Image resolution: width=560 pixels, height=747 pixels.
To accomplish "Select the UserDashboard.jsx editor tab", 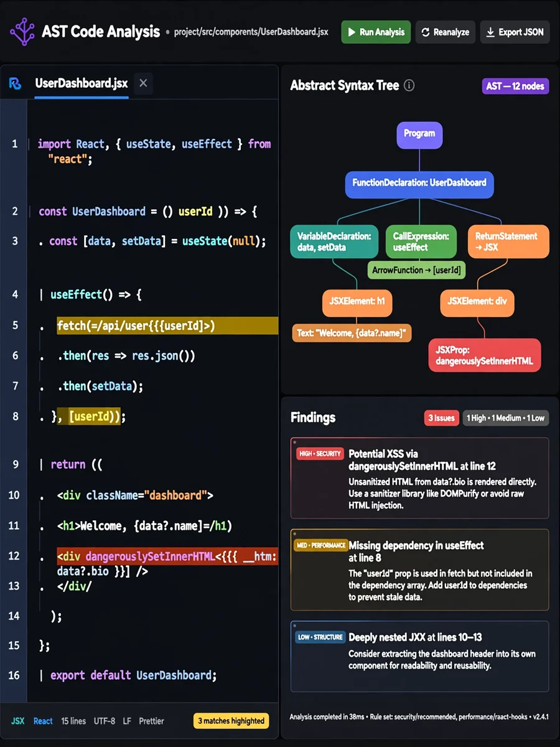I will pyautogui.click(x=82, y=83).
